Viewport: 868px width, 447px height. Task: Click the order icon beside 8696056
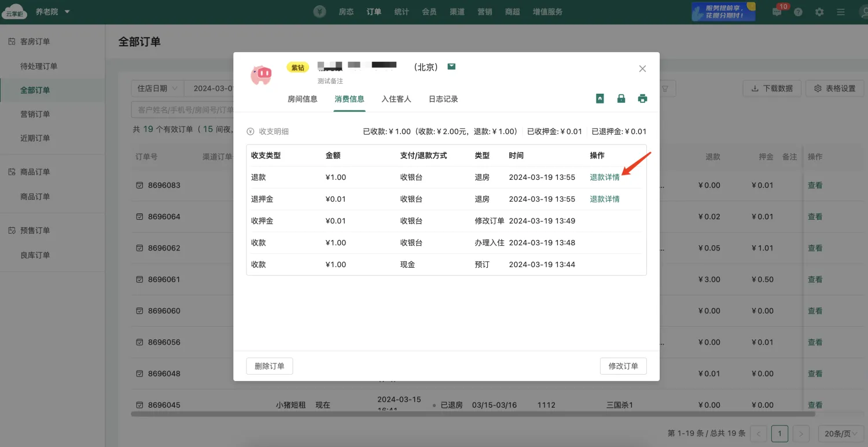coord(139,342)
